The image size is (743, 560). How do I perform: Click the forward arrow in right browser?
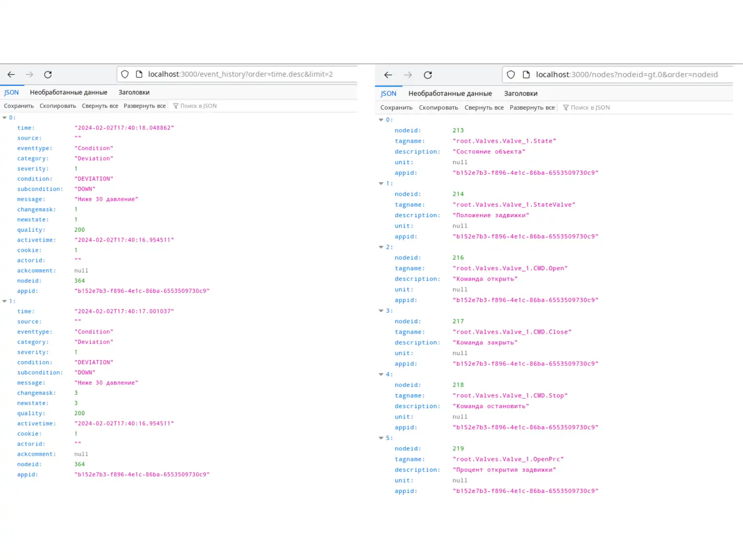pos(408,75)
